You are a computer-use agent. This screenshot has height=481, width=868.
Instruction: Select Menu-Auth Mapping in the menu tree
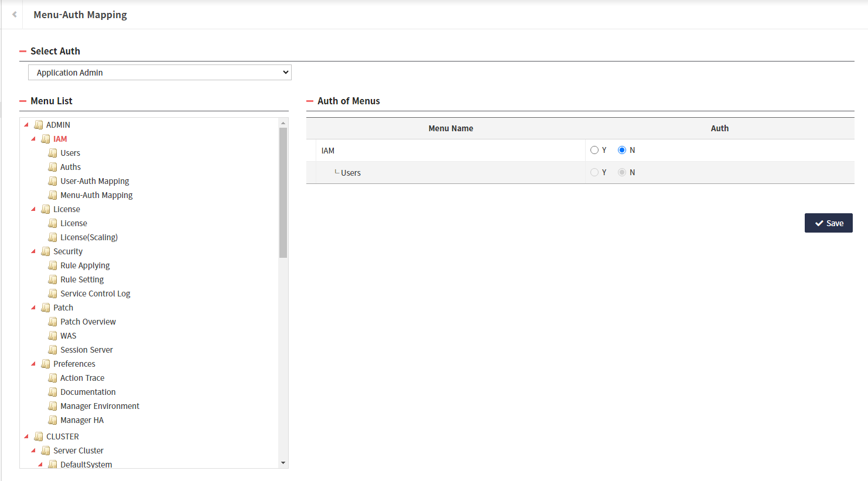click(x=96, y=195)
